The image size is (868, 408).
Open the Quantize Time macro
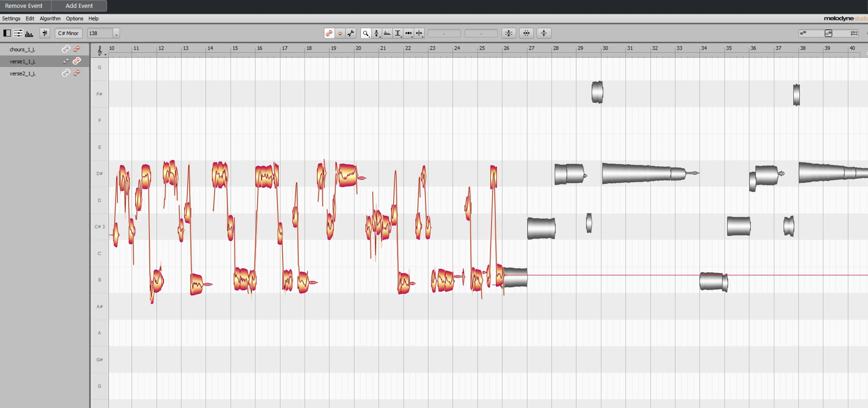[526, 33]
